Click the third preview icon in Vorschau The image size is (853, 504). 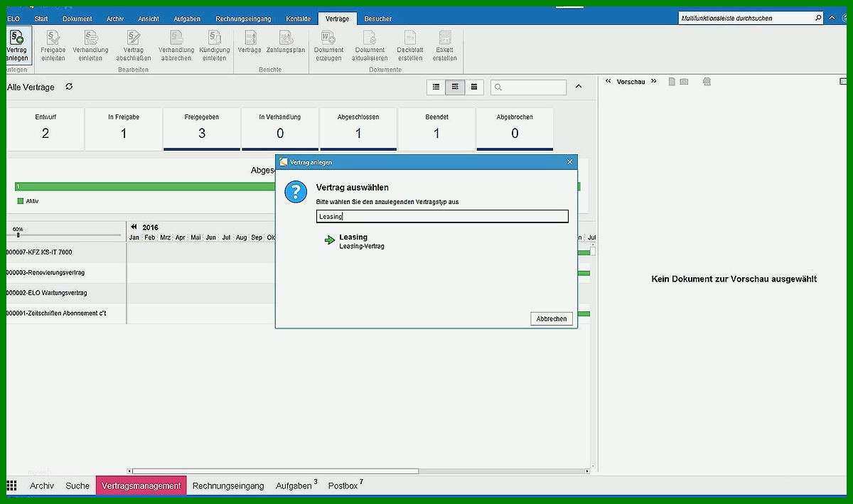pyautogui.click(x=707, y=82)
